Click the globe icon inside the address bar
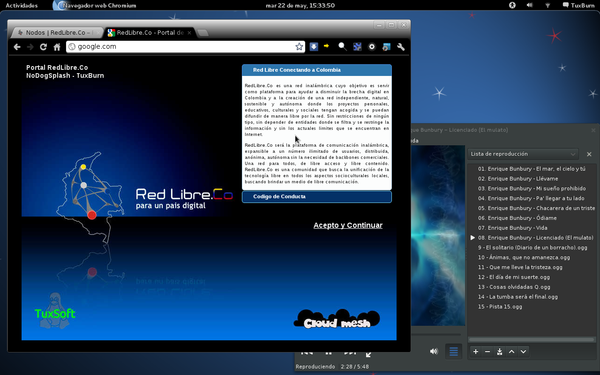 pos(72,47)
